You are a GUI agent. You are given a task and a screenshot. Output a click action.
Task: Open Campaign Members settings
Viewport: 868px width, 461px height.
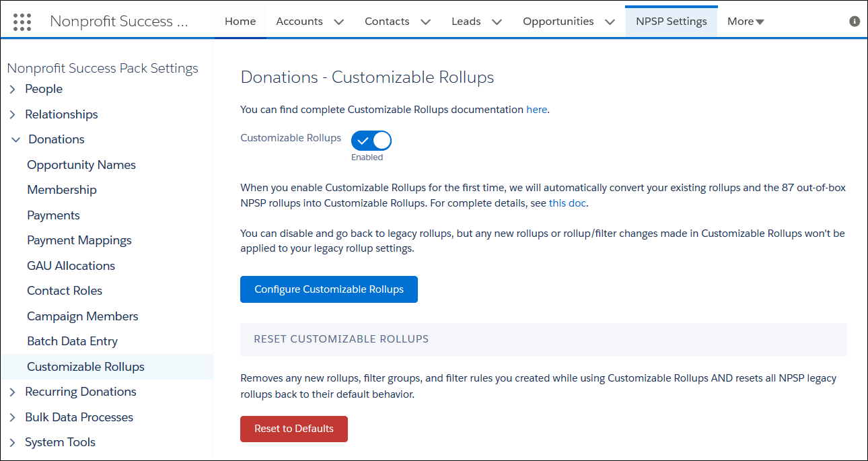[x=83, y=316]
